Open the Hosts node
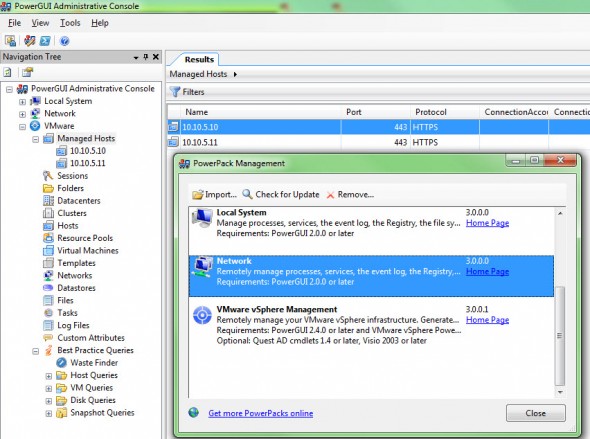The image size is (590, 439). pos(68,225)
